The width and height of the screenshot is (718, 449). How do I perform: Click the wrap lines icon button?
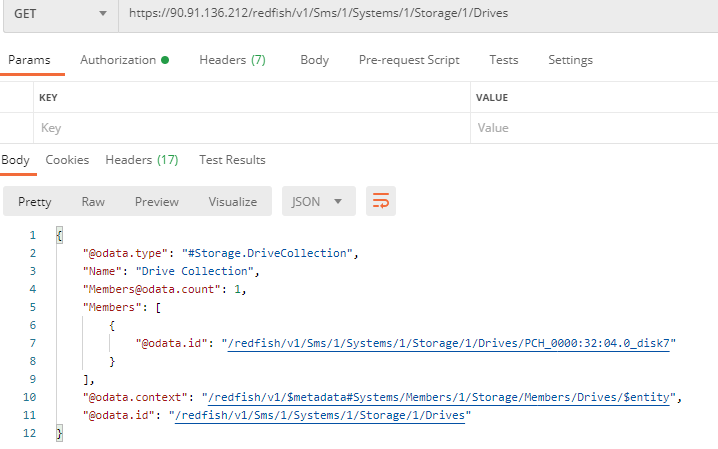click(381, 201)
